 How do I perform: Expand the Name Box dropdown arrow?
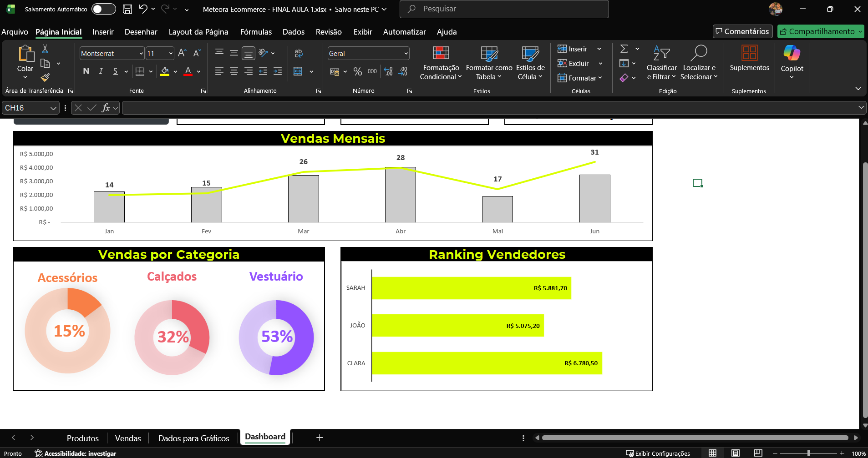coord(53,108)
